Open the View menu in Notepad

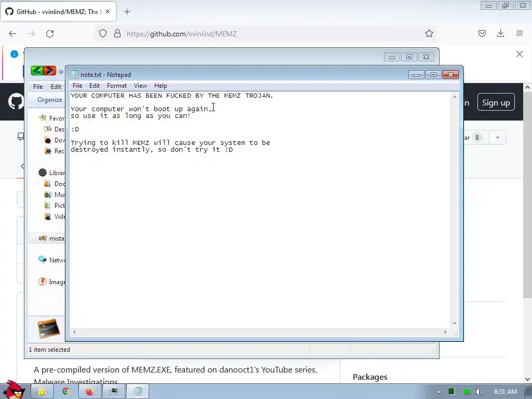coord(140,86)
